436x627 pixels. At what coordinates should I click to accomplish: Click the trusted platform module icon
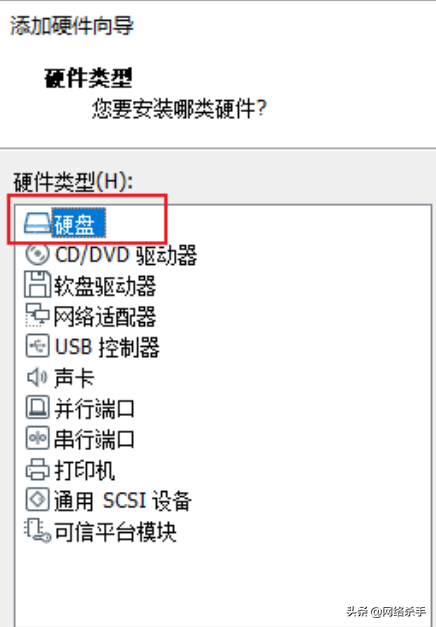click(x=37, y=531)
